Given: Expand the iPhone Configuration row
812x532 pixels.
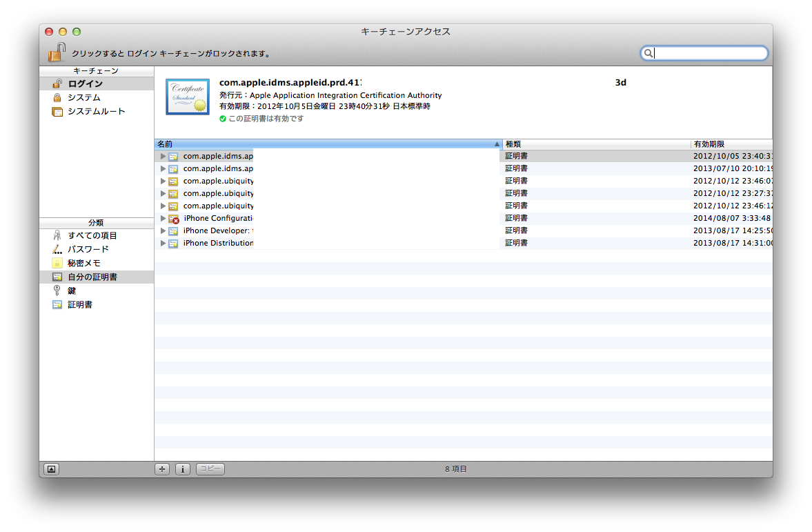Looking at the screenshot, I should (x=163, y=218).
